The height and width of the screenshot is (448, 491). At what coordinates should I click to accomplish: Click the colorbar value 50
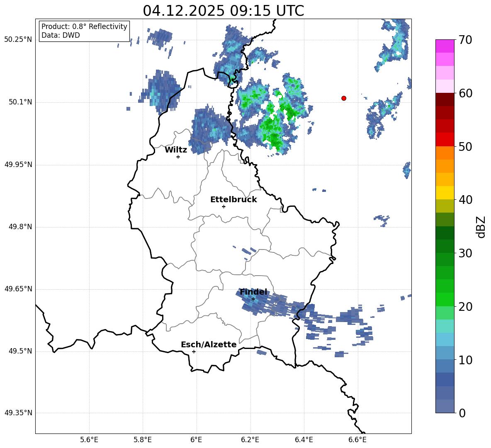point(465,146)
